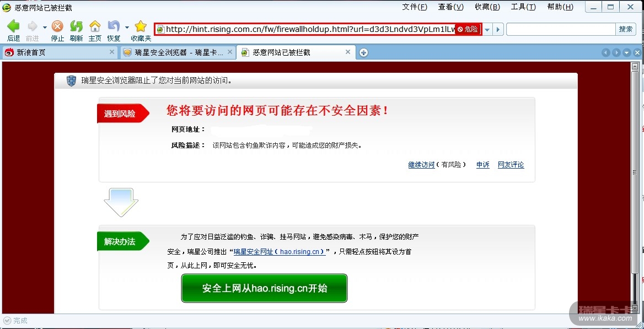644x329 pixels.
Task: Expand the 恢复 dropdown arrow
Action: [x=127, y=28]
